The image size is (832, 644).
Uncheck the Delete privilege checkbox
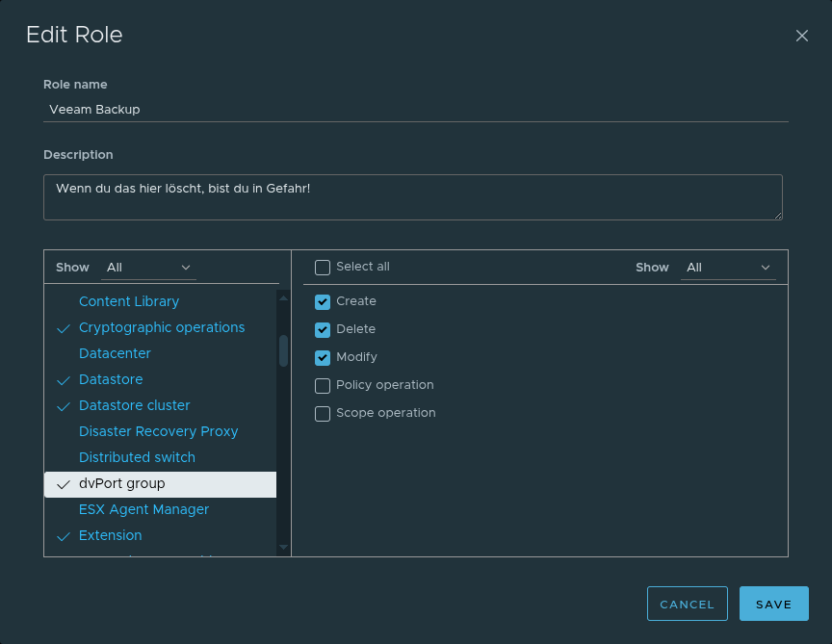(x=323, y=330)
